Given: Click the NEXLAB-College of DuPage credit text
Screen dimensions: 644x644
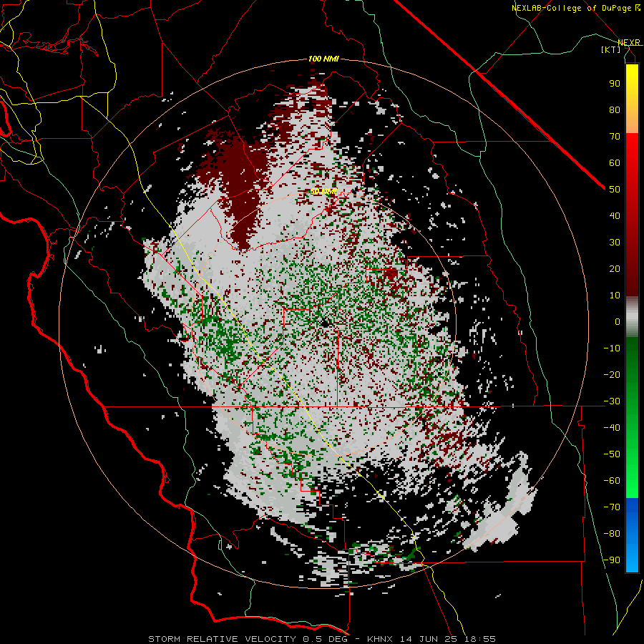Looking at the screenshot, I should click(575, 8).
